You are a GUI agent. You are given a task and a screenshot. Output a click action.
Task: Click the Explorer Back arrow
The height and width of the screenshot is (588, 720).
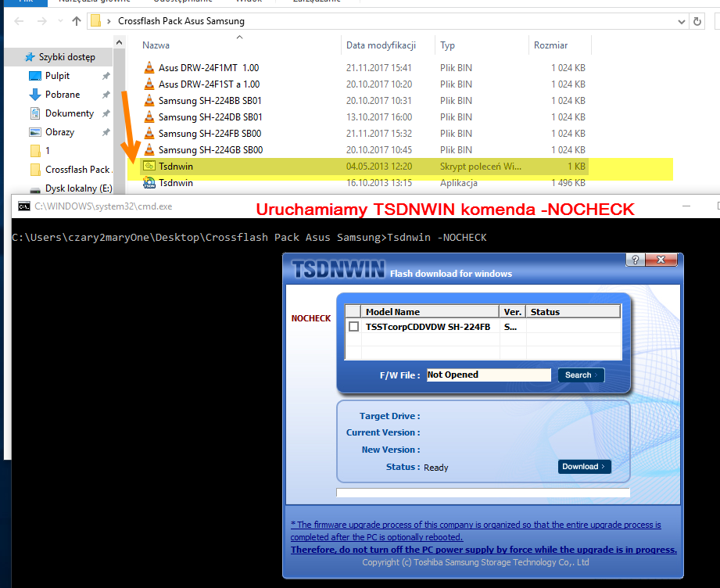coord(19,21)
